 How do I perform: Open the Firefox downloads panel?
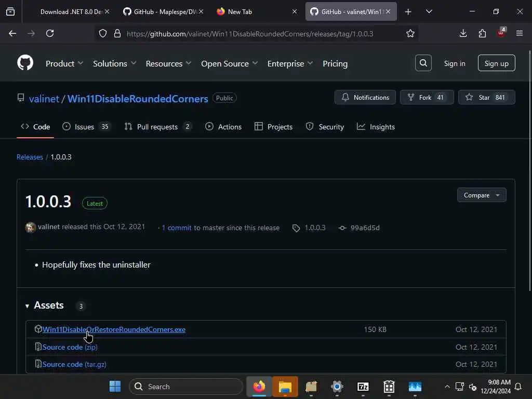tap(463, 33)
